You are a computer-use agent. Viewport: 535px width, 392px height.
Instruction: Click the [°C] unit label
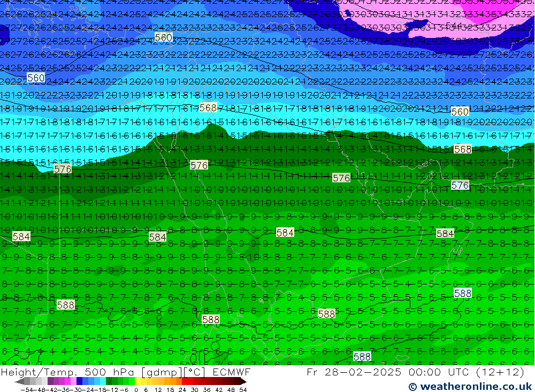(195, 372)
